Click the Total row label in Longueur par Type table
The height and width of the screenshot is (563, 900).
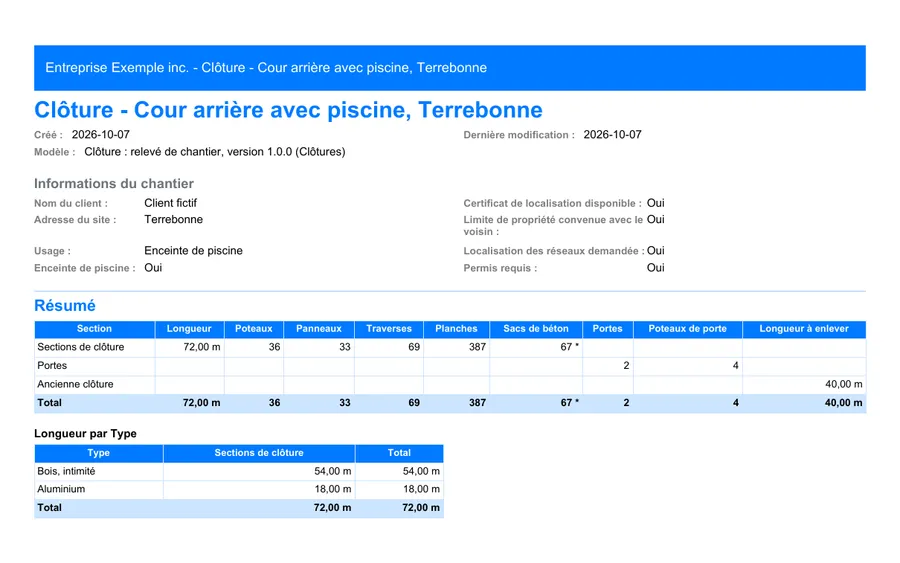coord(49,508)
